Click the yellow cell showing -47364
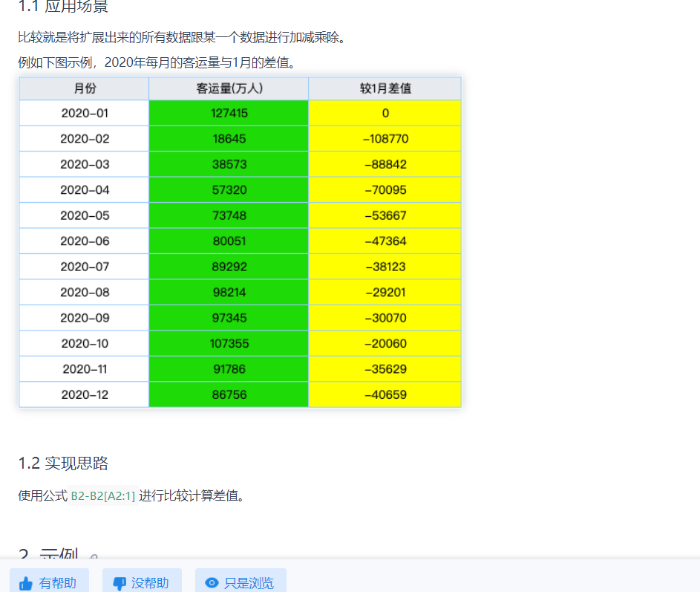Screen dimensions: 700x592 coord(385,241)
